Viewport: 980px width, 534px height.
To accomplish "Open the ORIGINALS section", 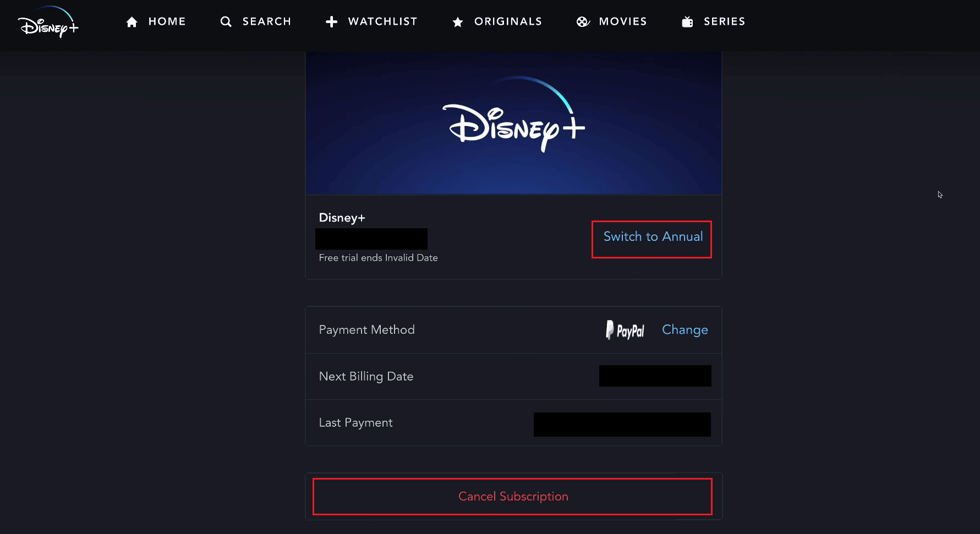I will tap(508, 21).
